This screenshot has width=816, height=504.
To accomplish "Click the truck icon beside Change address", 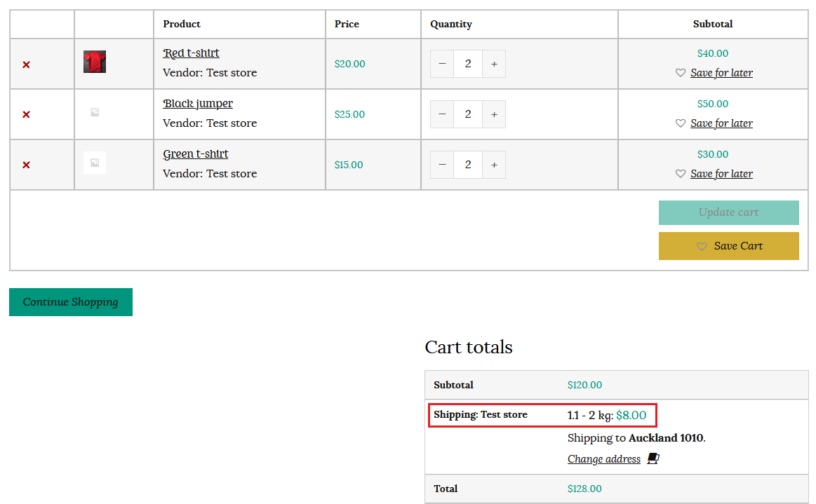I will tap(653, 458).
